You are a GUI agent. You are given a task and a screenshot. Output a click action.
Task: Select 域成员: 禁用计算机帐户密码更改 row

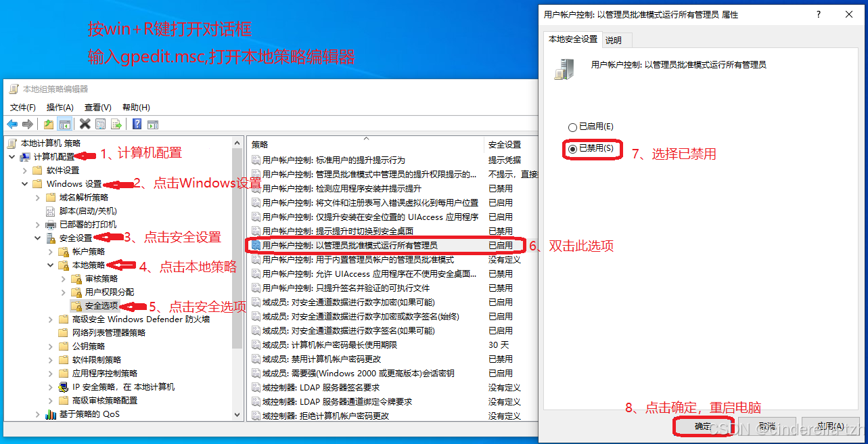392,359
